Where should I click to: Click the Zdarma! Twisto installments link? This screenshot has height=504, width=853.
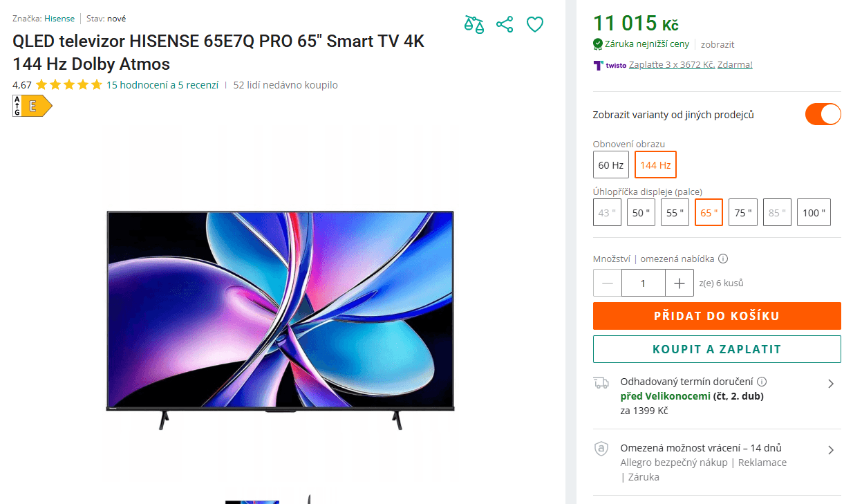(735, 65)
